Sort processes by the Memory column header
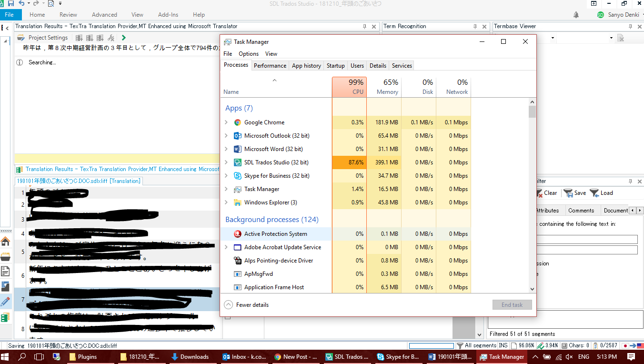Viewport: 644px width, 364px height. [384, 87]
